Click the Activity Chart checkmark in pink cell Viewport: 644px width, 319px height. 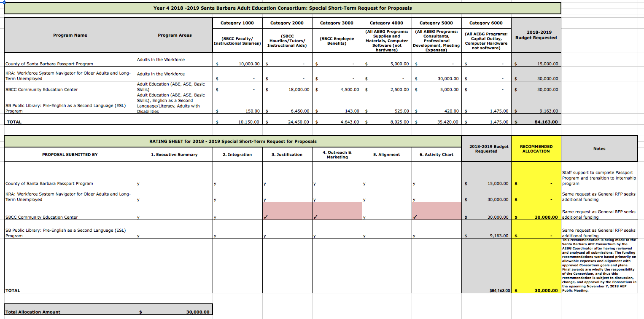pos(415,217)
